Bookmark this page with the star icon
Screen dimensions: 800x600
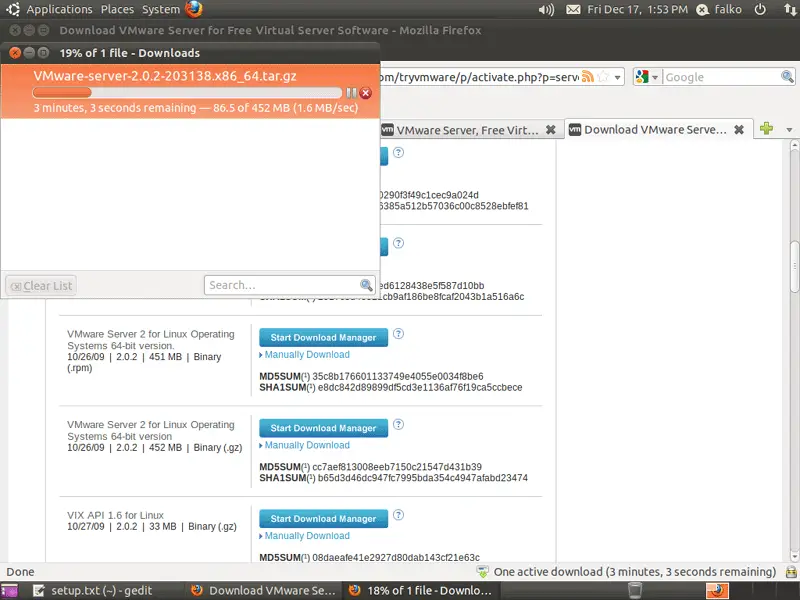603,77
